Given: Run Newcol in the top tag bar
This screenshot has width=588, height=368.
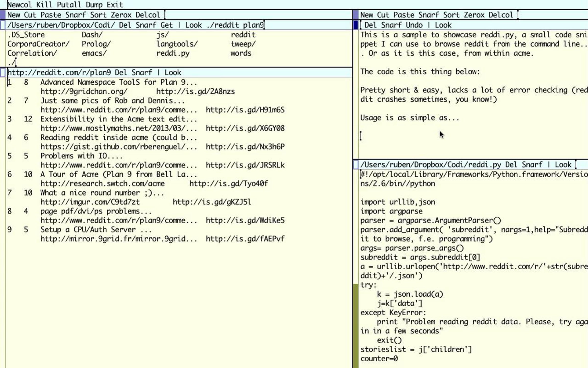Looking at the screenshot, I should [x=20, y=5].
